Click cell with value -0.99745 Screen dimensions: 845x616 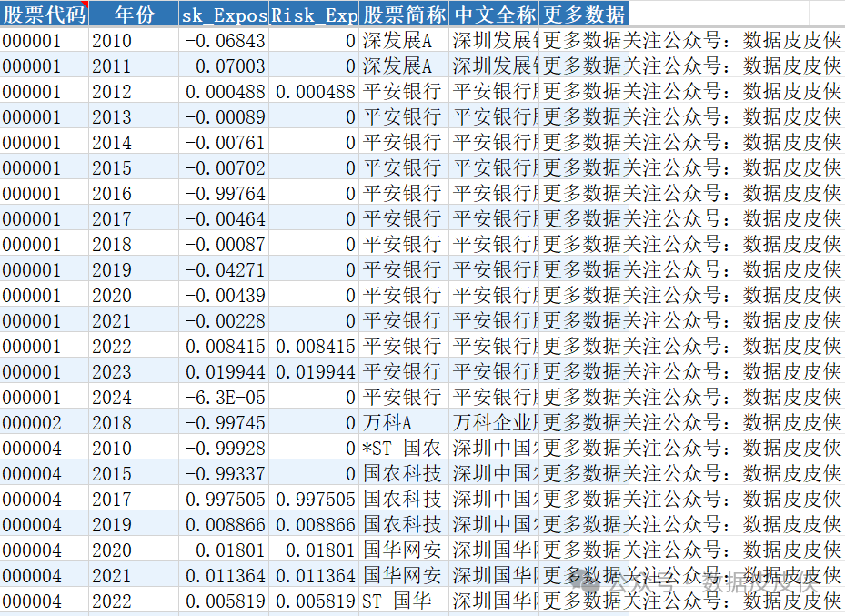pos(224,422)
